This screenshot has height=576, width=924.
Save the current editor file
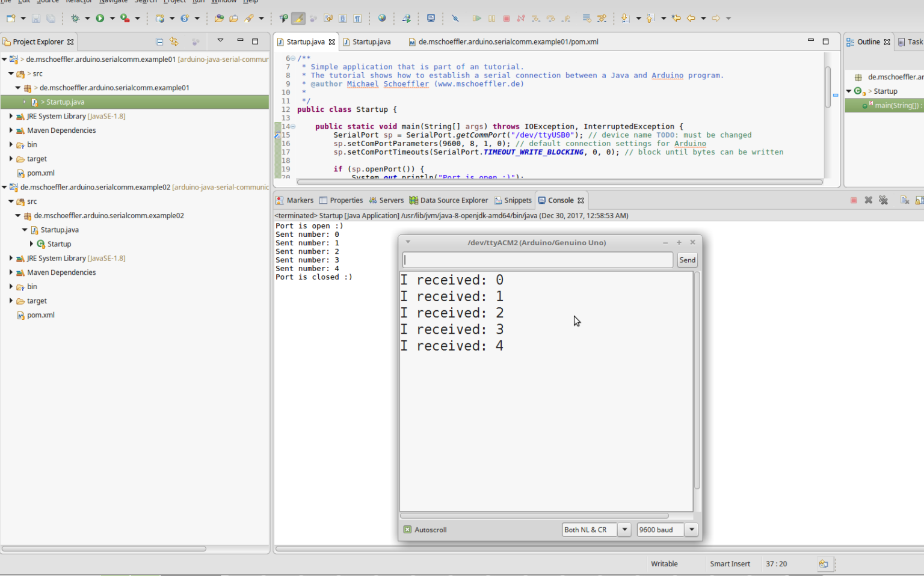click(x=36, y=18)
